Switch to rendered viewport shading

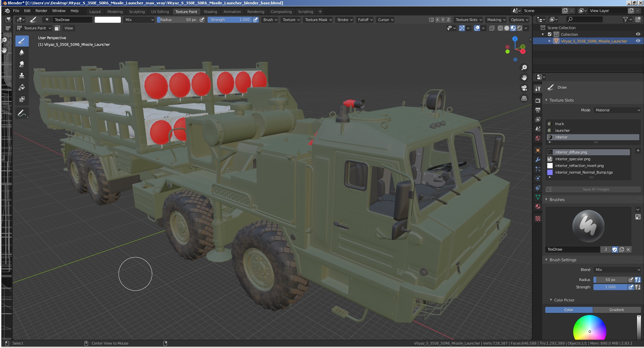(519, 28)
